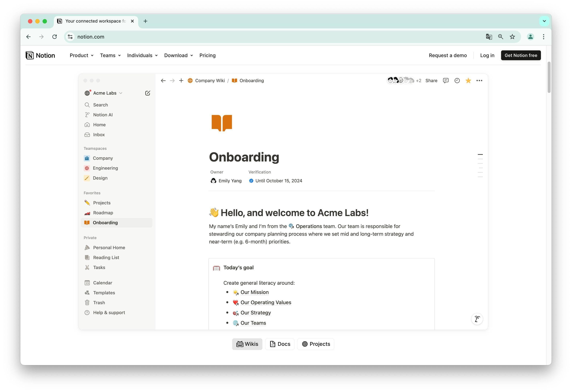Viewport: 572px width, 392px height.
Task: Click the page forward arrow beside Company Wiki
Action: click(172, 81)
